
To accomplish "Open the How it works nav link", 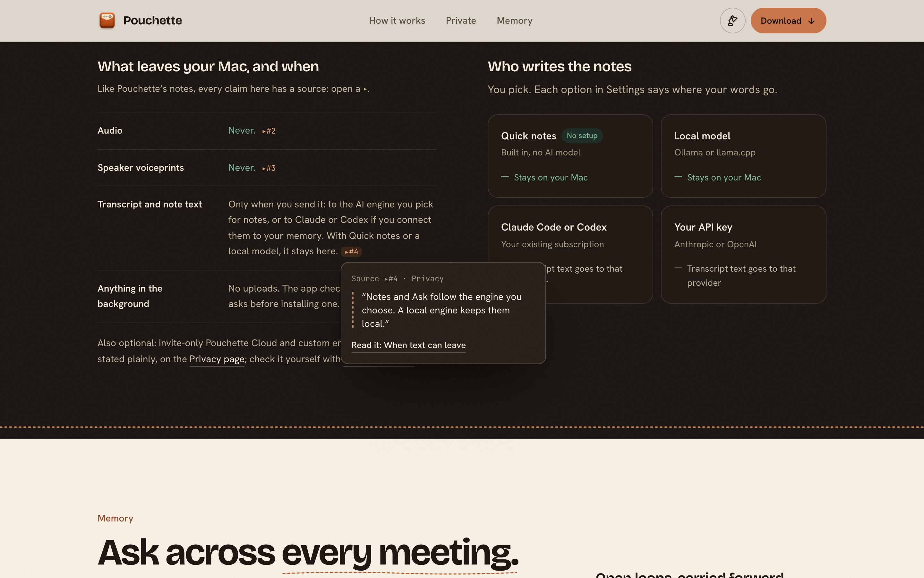I will [397, 21].
